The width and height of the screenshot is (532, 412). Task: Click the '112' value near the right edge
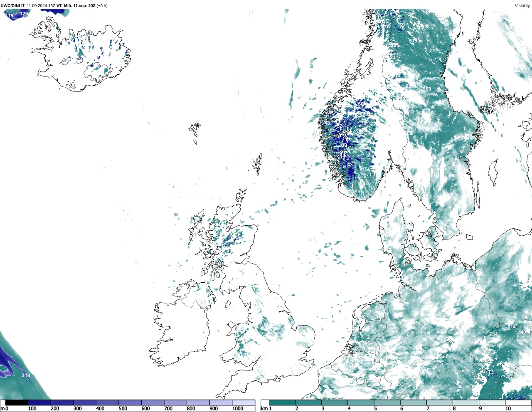[x=512, y=326]
